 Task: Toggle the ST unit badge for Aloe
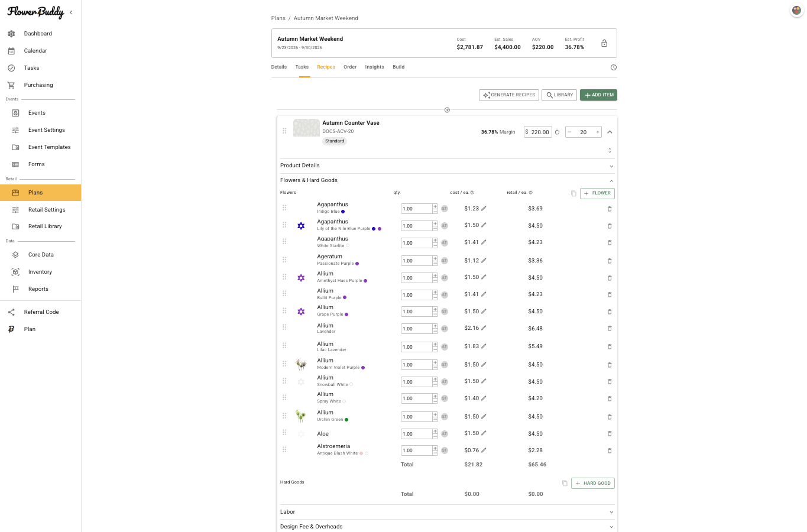pos(445,434)
